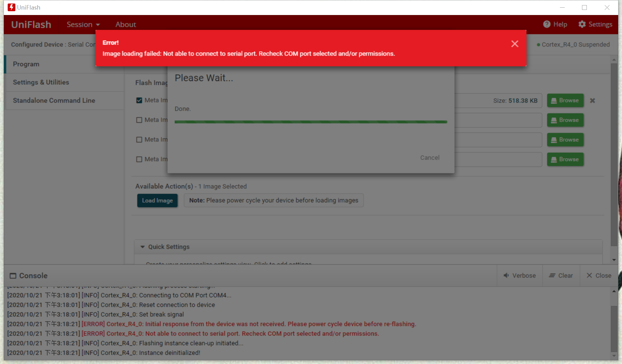Viewport: 622px width, 364px height.
Task: Click the green progress bar
Action: [310, 122]
